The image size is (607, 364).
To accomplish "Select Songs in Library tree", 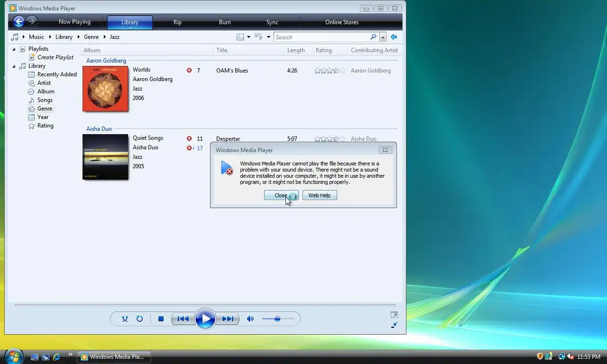I will (x=45, y=100).
